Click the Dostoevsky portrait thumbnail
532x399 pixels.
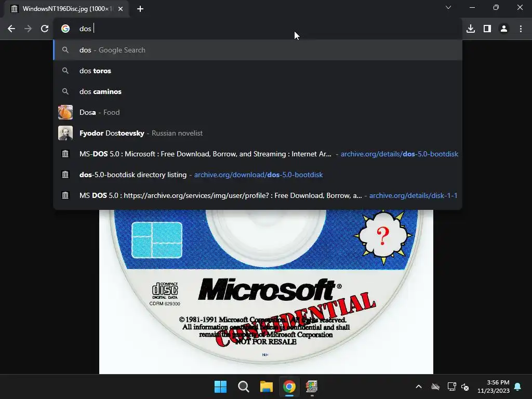point(65,133)
